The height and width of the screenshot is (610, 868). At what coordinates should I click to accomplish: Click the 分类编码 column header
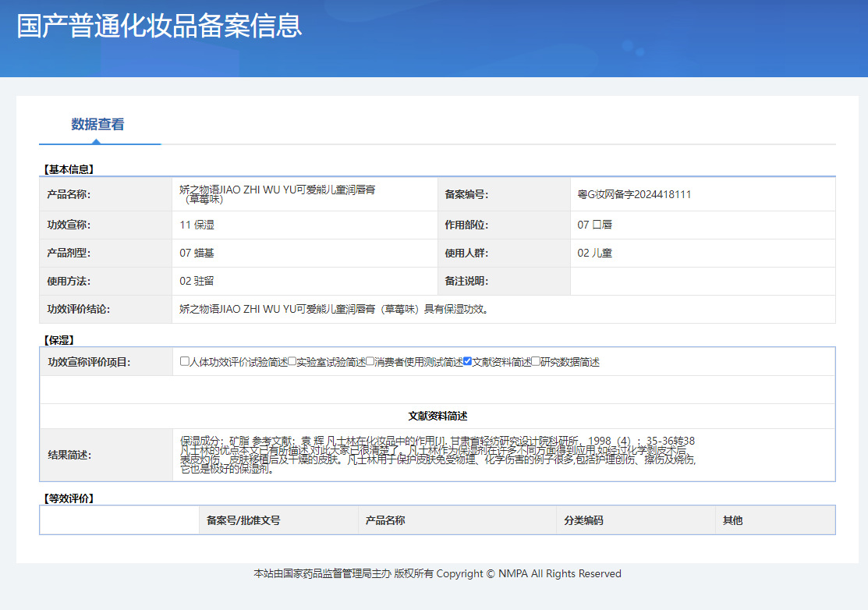pos(583,520)
